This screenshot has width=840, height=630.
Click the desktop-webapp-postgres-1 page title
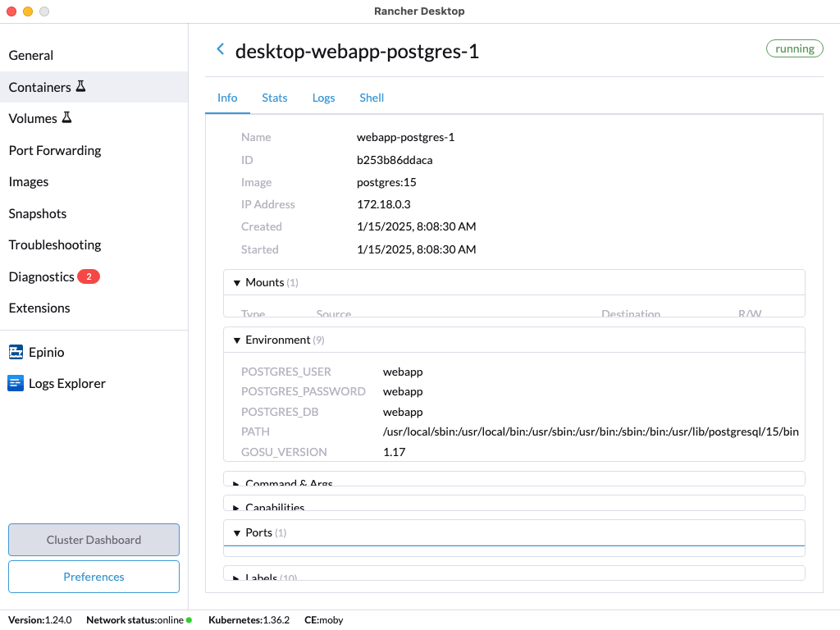[357, 51]
